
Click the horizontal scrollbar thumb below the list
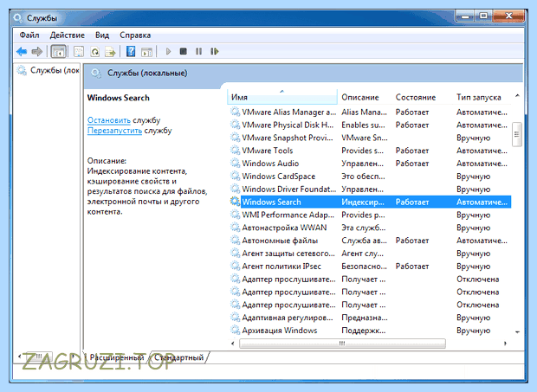[x=342, y=343]
